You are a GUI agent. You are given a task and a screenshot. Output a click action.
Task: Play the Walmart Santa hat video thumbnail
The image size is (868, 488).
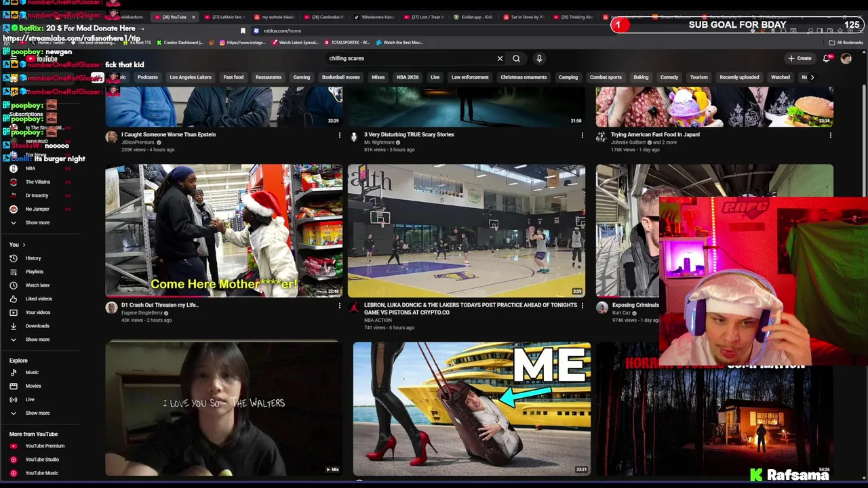pos(224,230)
